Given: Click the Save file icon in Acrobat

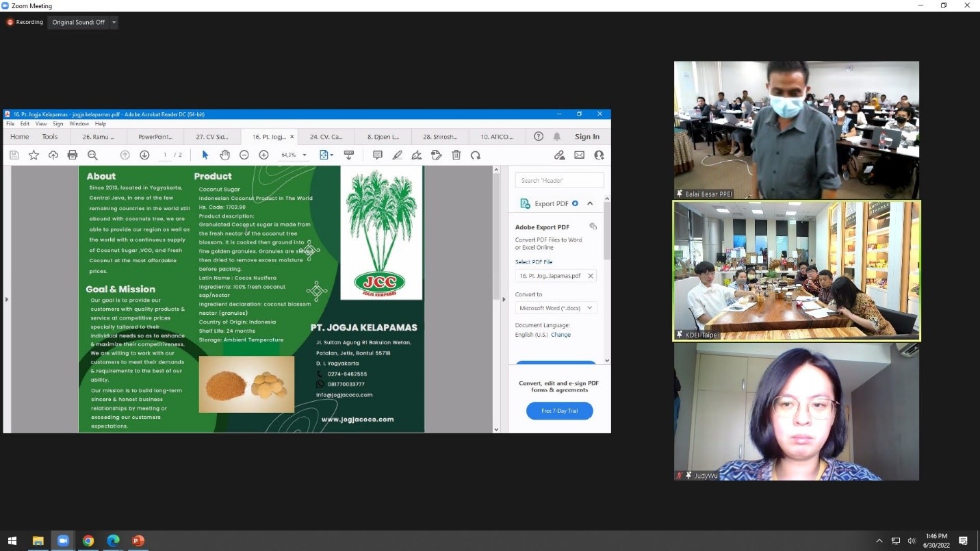Looking at the screenshot, I should 14,155.
